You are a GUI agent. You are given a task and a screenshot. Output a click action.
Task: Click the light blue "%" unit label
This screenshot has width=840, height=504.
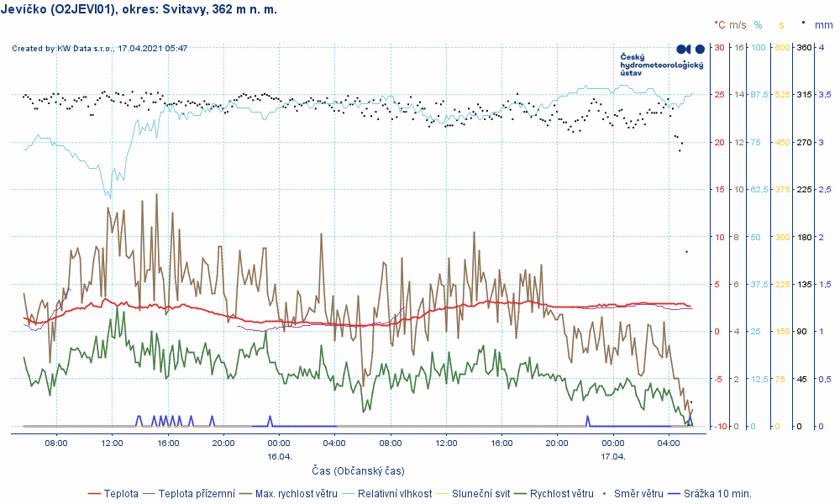coord(758,25)
